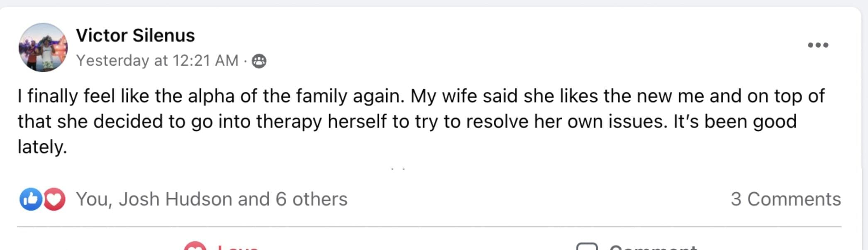This screenshot has width=868, height=250.
Task: Click '6 others' in the reactions summary
Action: tap(311, 199)
